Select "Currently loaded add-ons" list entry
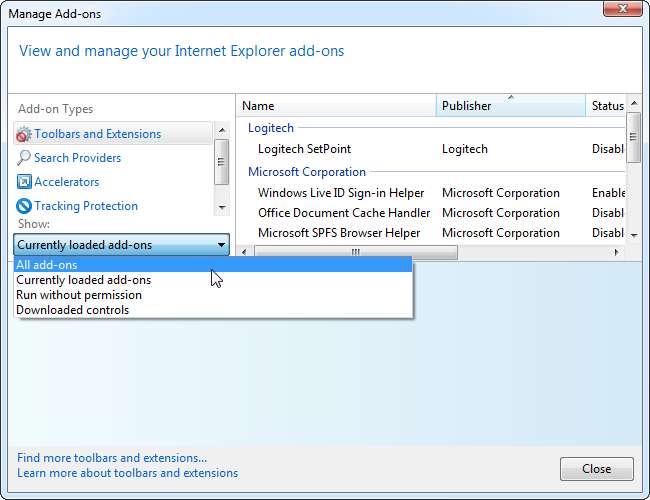The image size is (650, 500). click(84, 280)
